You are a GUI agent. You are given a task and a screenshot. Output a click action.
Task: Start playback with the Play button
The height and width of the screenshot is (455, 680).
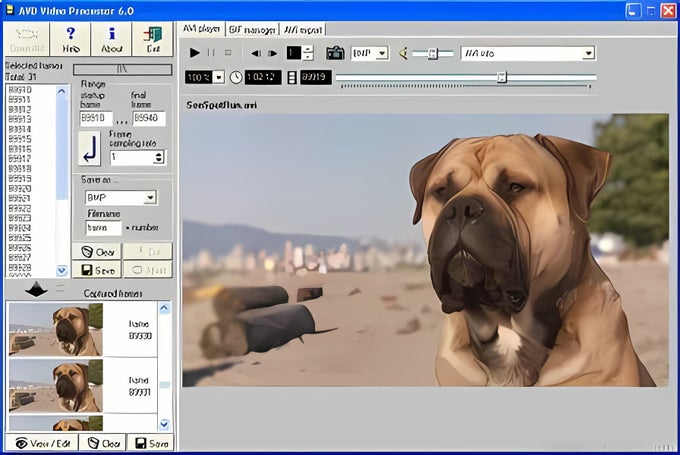195,53
